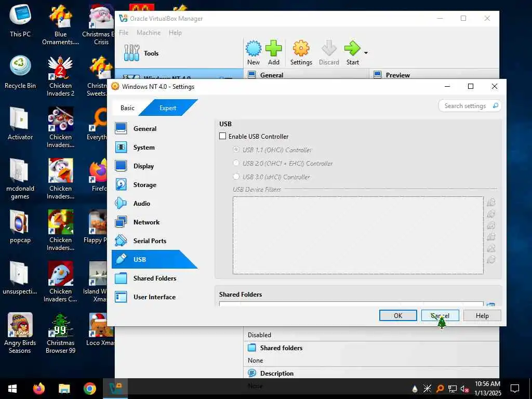Switch to the Basic settings tab
The width and height of the screenshot is (532, 399).
tap(127, 108)
